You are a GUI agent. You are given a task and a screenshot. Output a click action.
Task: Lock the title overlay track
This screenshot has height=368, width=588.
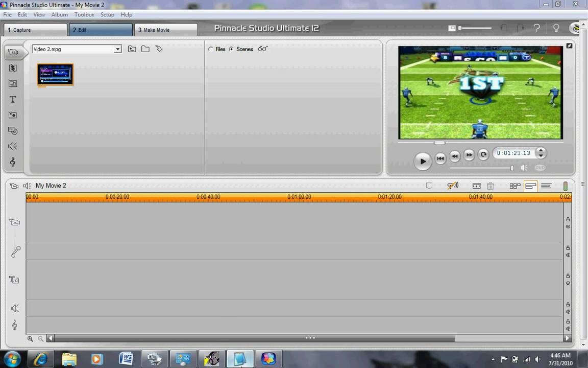click(568, 276)
